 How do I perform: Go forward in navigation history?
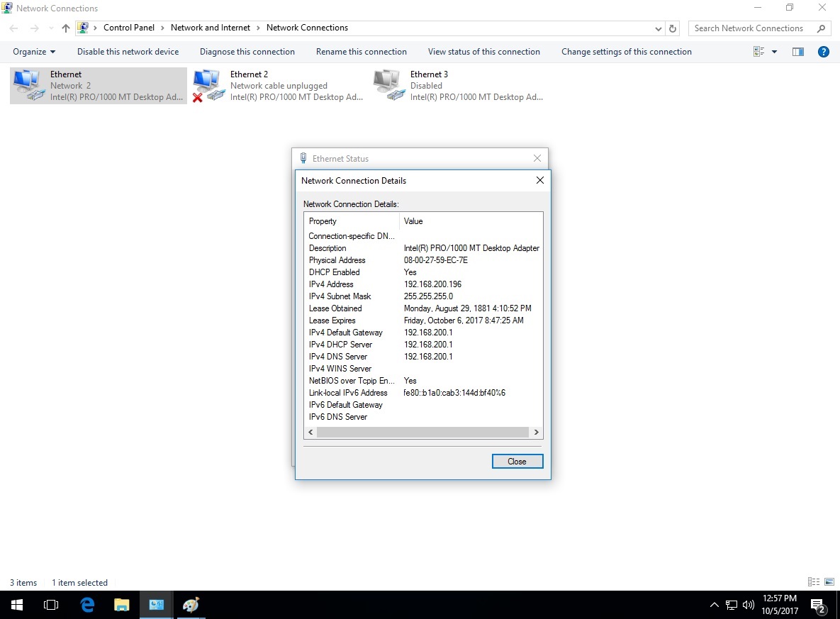(x=34, y=28)
